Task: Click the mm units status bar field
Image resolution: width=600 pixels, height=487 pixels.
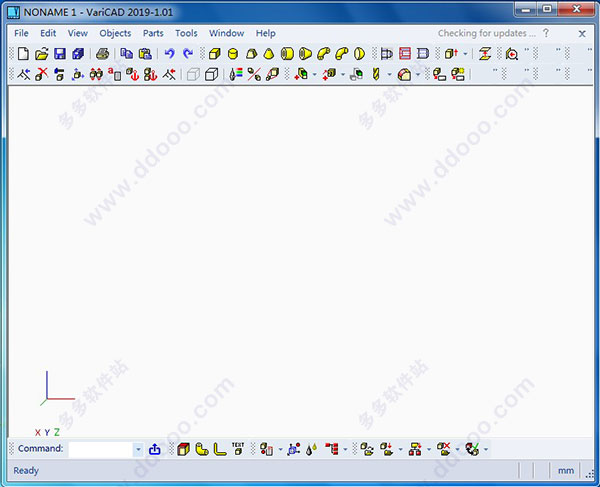Action: [566, 471]
